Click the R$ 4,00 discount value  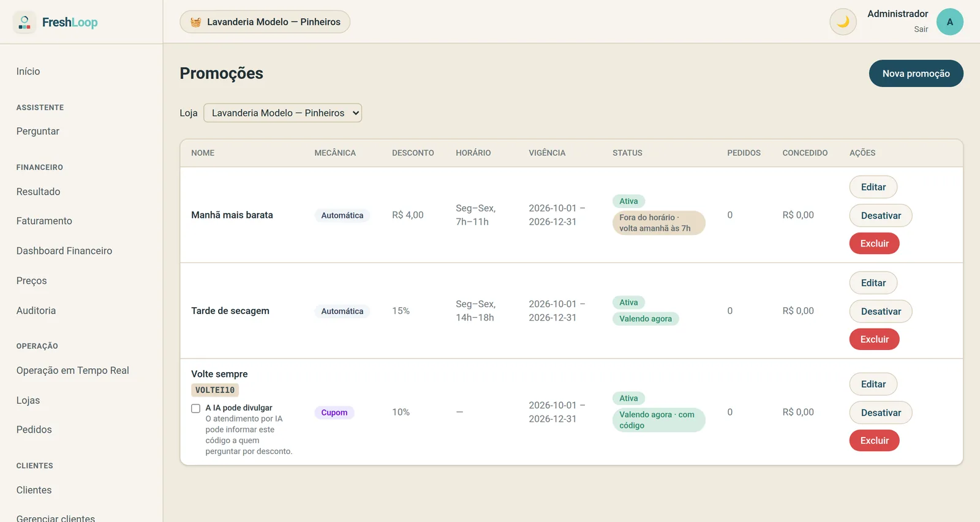pos(408,215)
